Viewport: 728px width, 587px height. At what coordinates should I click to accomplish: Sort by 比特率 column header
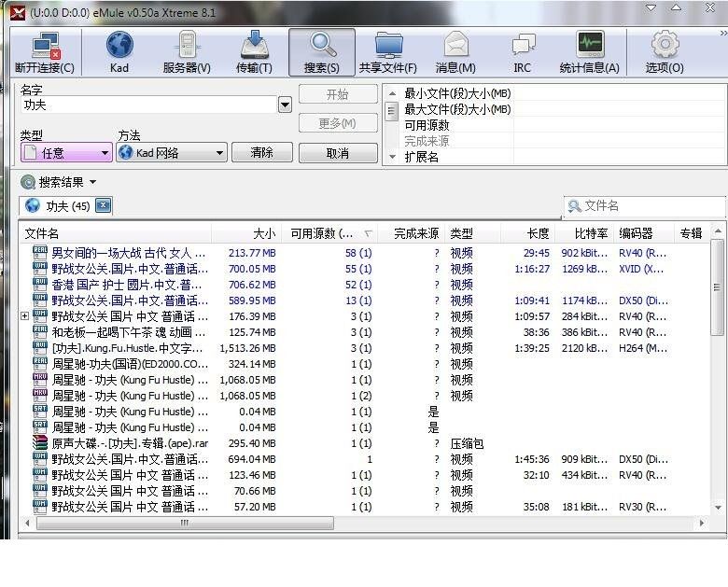585,233
